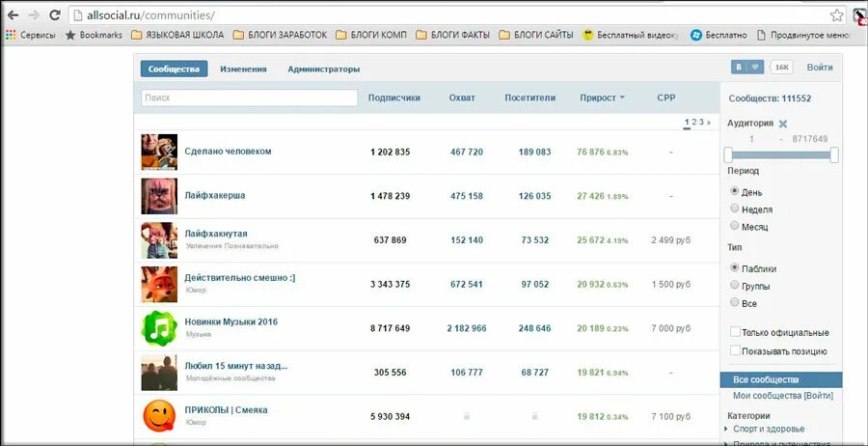The height and width of the screenshot is (446, 868).
Task: Select the Группы type radio
Action: click(x=735, y=285)
